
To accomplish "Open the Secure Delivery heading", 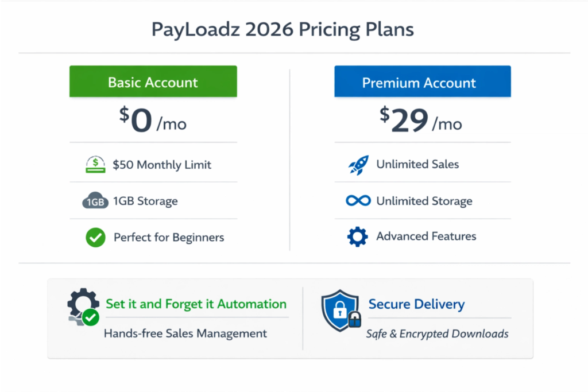I will click(416, 304).
